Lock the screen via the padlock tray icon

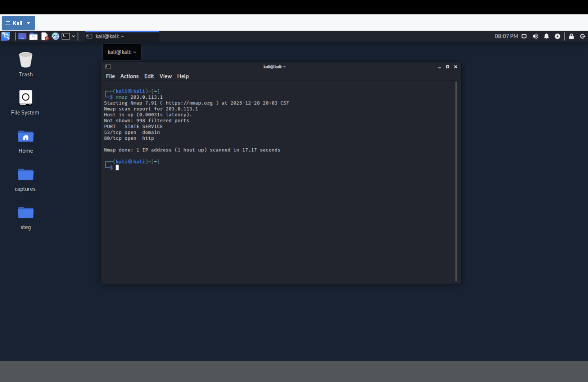click(571, 36)
